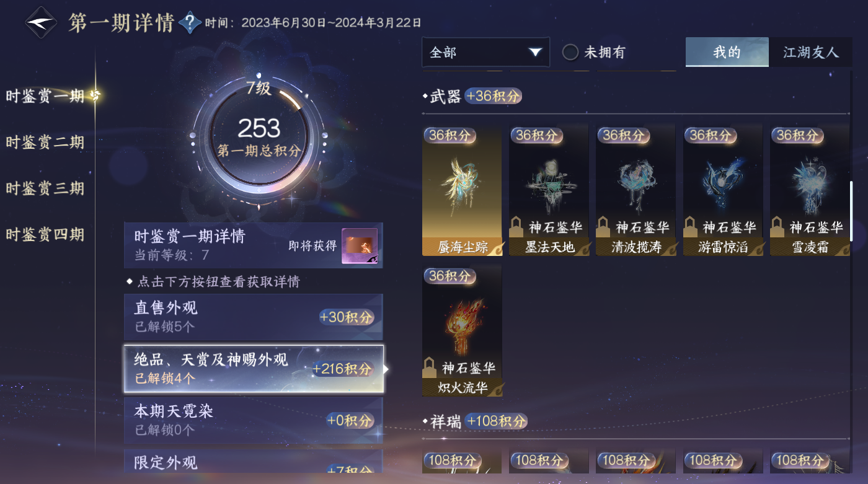Click the 时鉴赏一期详情 level panel
Screen dimensions: 868x484
pyautogui.click(x=254, y=245)
